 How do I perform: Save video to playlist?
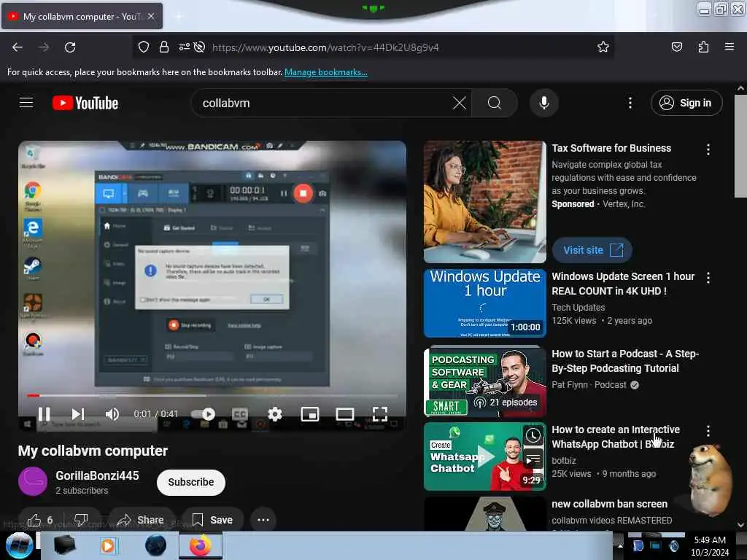(212, 520)
